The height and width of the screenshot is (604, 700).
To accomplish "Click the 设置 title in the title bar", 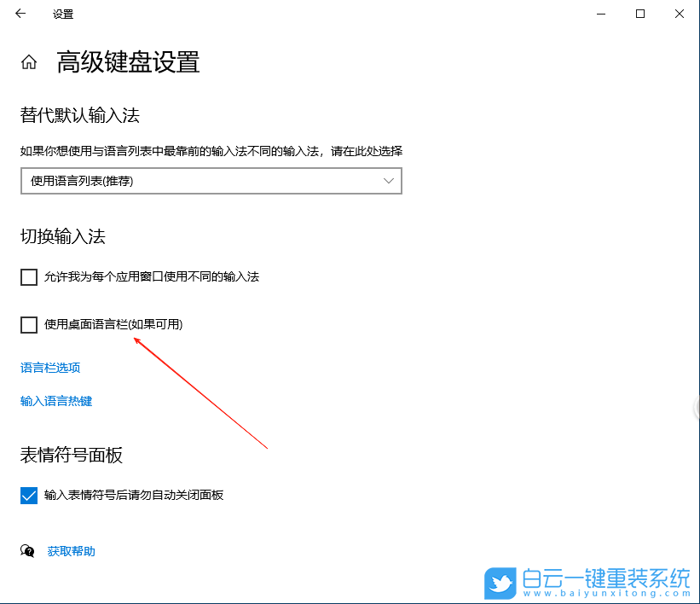I will (x=62, y=14).
